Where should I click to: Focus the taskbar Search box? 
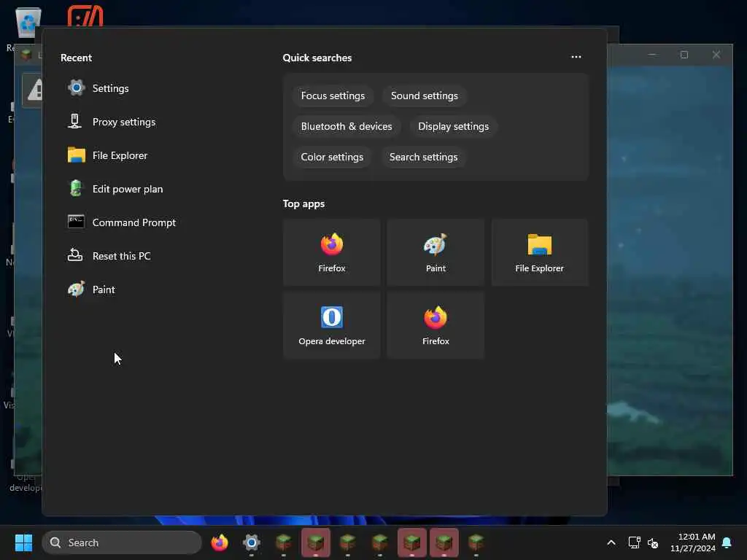[x=122, y=542]
